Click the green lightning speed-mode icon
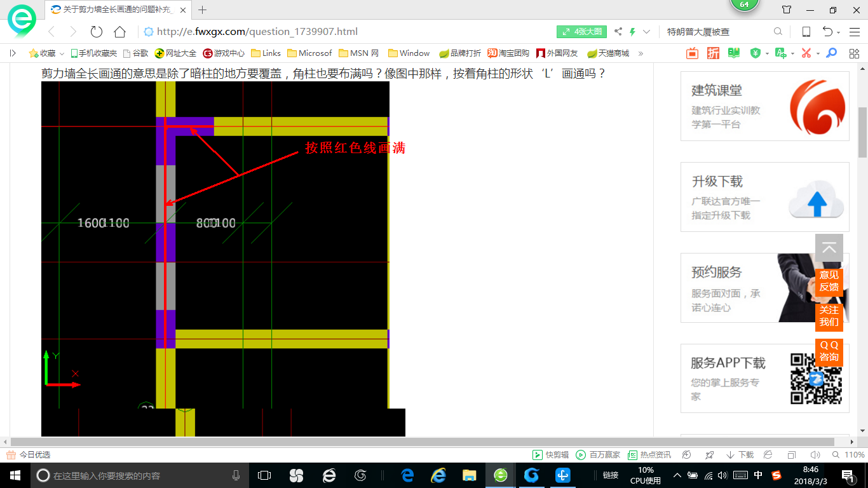 coord(633,32)
